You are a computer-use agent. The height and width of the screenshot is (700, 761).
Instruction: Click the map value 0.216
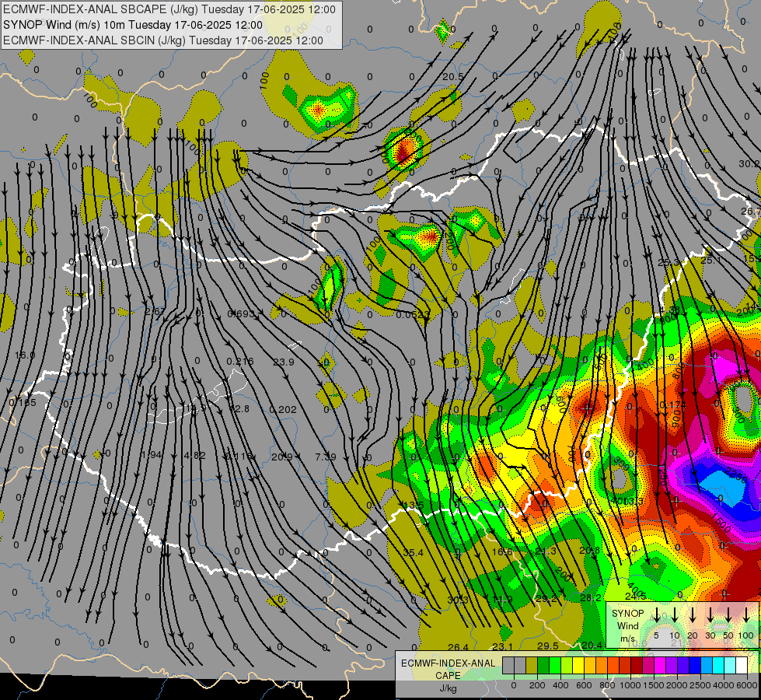[240, 361]
